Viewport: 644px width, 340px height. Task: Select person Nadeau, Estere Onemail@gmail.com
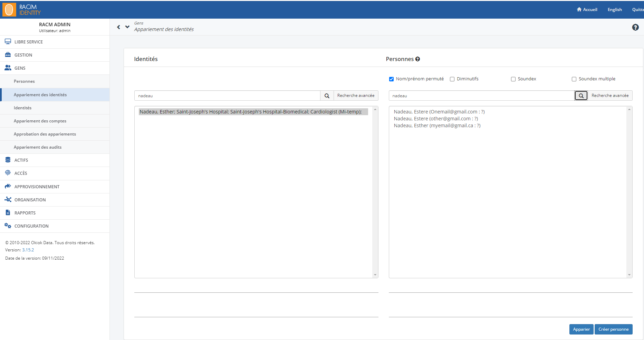(x=439, y=112)
